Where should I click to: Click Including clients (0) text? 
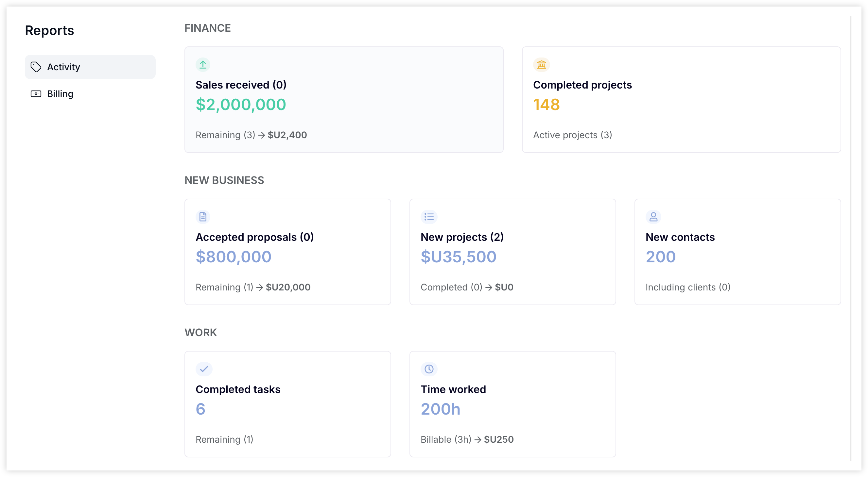[x=688, y=287]
